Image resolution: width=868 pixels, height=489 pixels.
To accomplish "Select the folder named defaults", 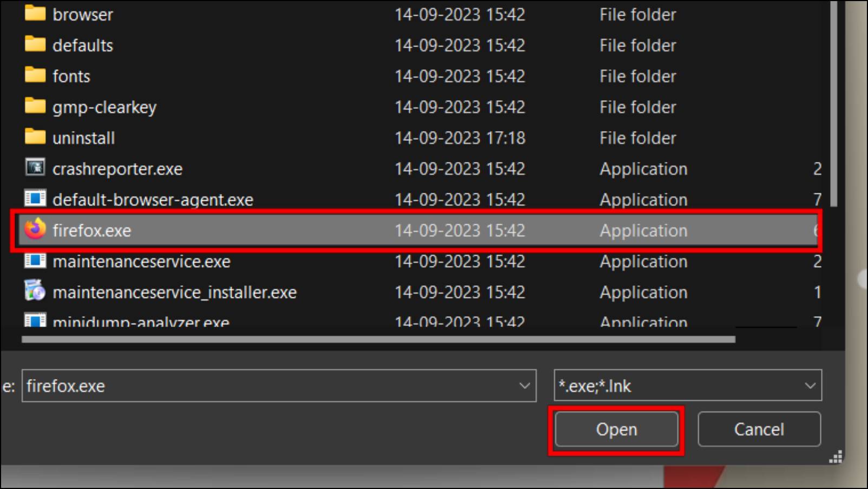I will pos(83,45).
